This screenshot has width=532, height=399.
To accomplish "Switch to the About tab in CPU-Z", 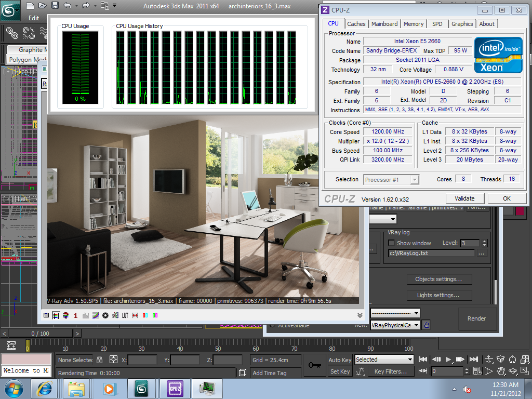I will pyautogui.click(x=487, y=24).
